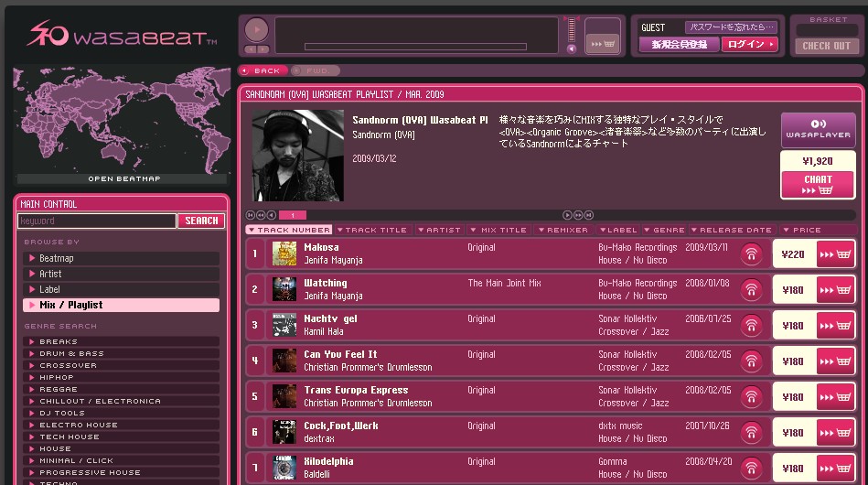Viewport: 868px width, 485px height.
Task: Adjust the player volume level meter
Action: click(572, 30)
